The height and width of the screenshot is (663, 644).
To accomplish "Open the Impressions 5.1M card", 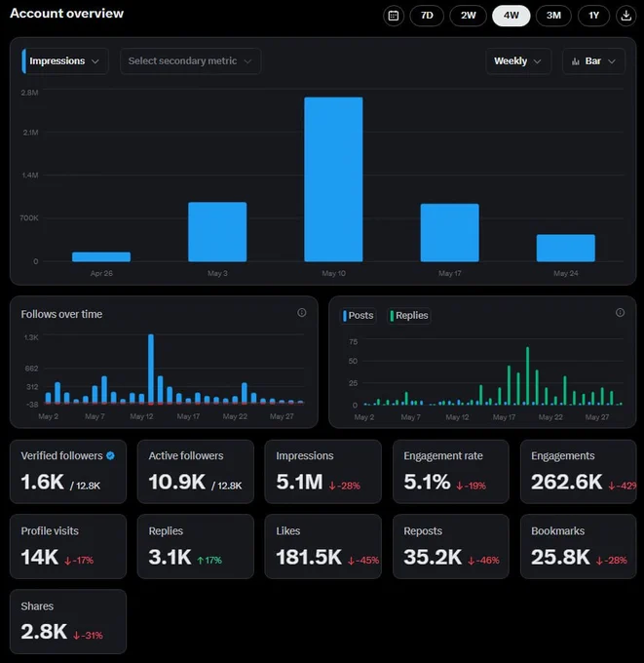I will coord(323,472).
